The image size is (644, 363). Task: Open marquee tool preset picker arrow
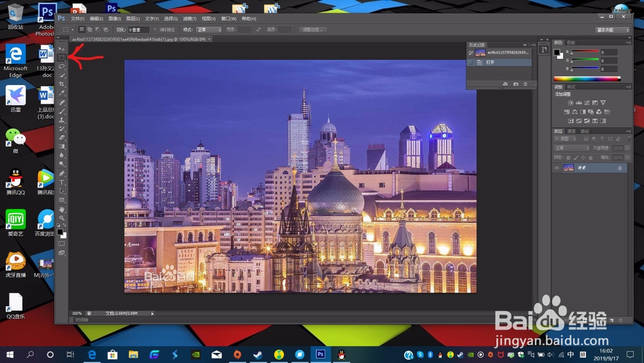[x=73, y=30]
